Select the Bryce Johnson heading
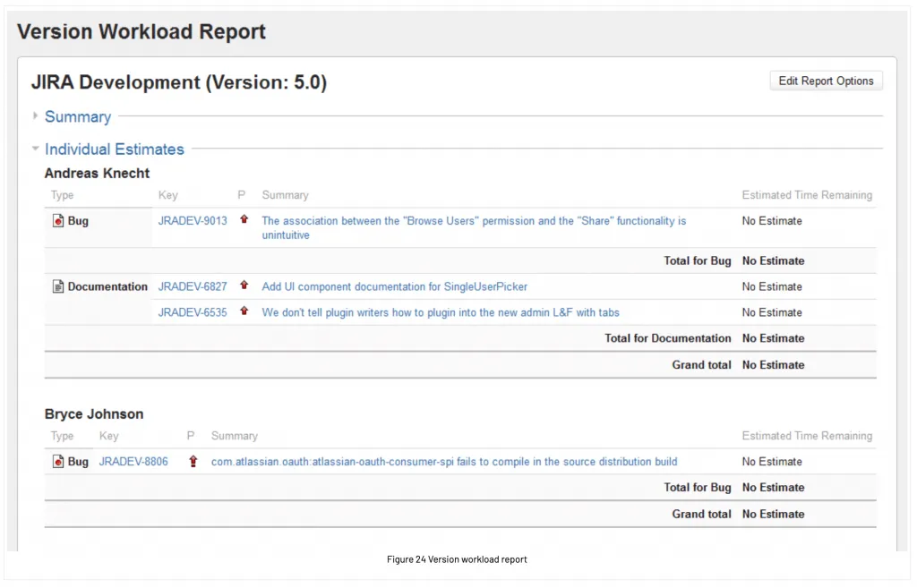Viewport: 917px width, 588px height. click(93, 413)
